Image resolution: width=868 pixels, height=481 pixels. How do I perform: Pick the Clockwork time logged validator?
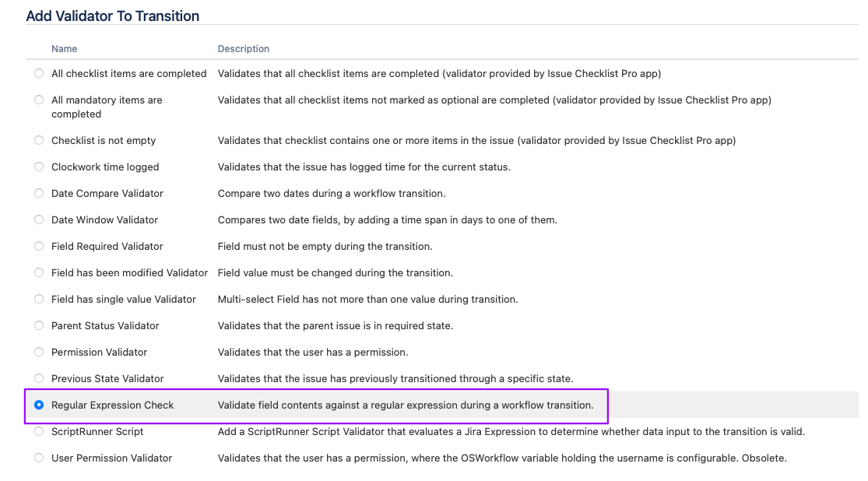(x=39, y=167)
